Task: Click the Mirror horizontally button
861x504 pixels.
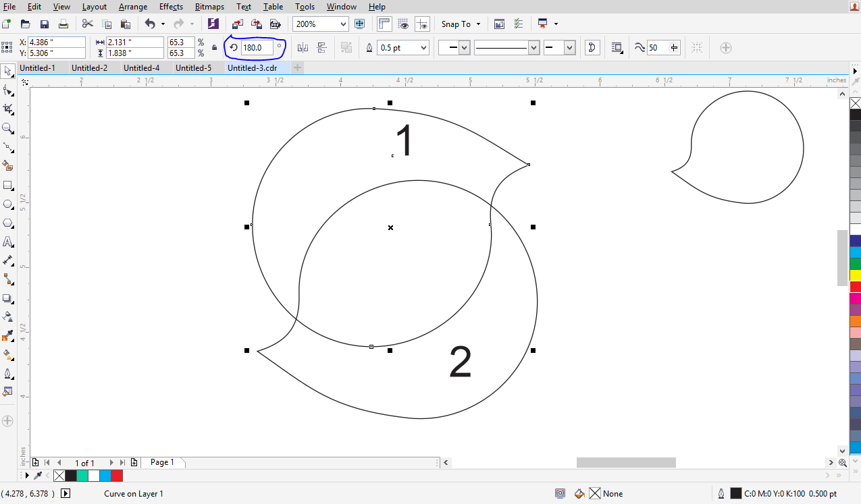Action: tap(303, 48)
